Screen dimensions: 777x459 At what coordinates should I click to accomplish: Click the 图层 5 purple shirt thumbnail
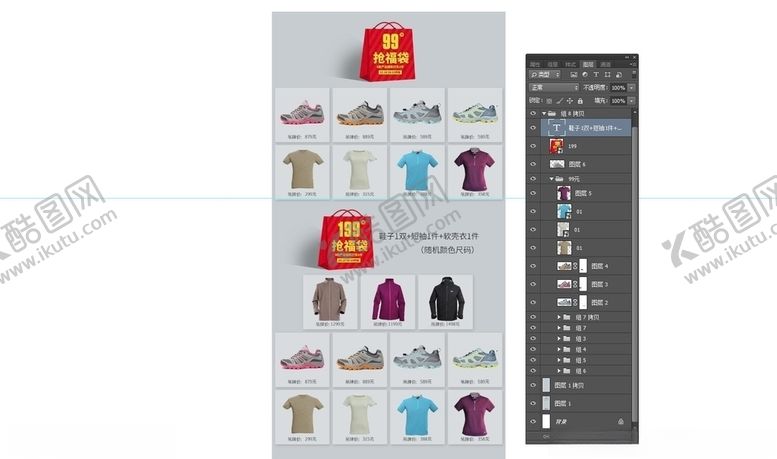[563, 193]
